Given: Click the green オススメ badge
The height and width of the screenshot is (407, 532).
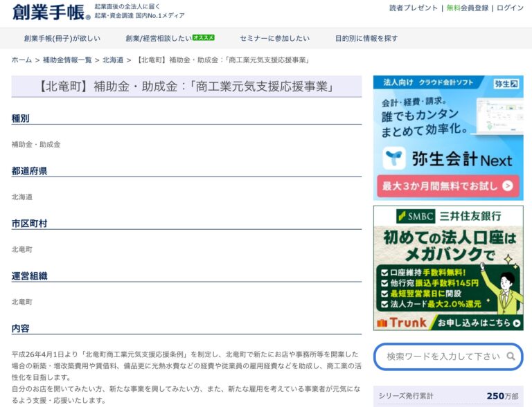Looking at the screenshot, I should tap(203, 38).
